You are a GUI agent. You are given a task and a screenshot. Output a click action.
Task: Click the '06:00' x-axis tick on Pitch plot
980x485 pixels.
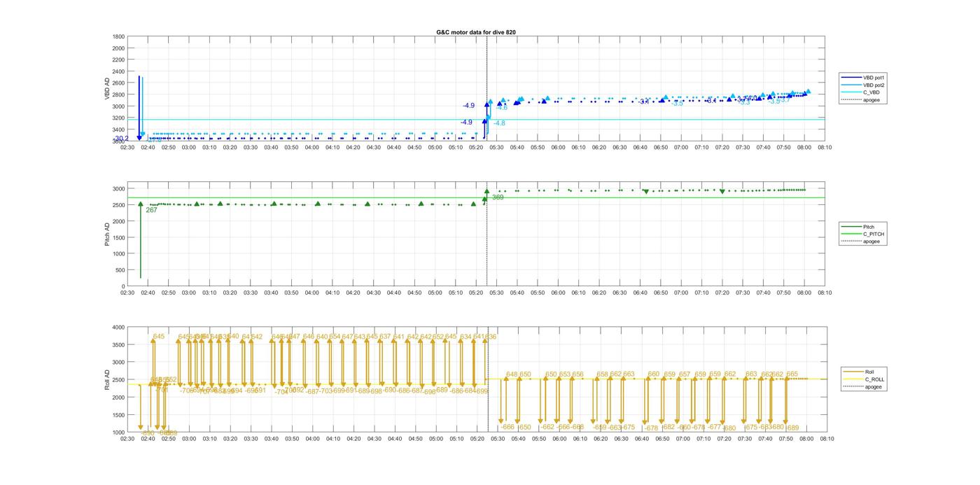coord(559,293)
